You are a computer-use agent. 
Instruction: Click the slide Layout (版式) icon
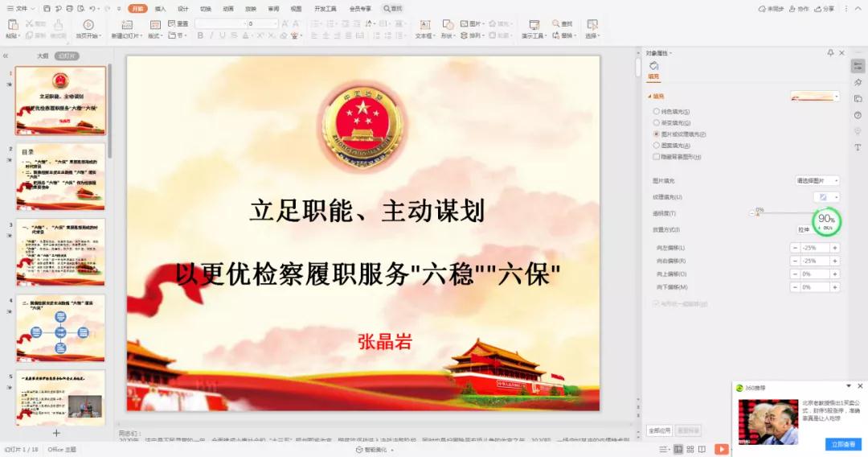point(155,25)
